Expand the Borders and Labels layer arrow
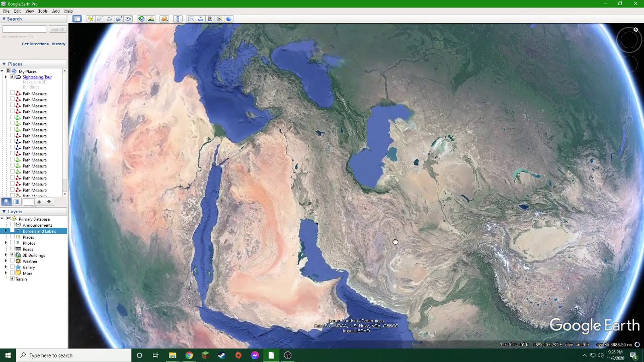Image resolution: width=644 pixels, height=362 pixels. (6, 231)
